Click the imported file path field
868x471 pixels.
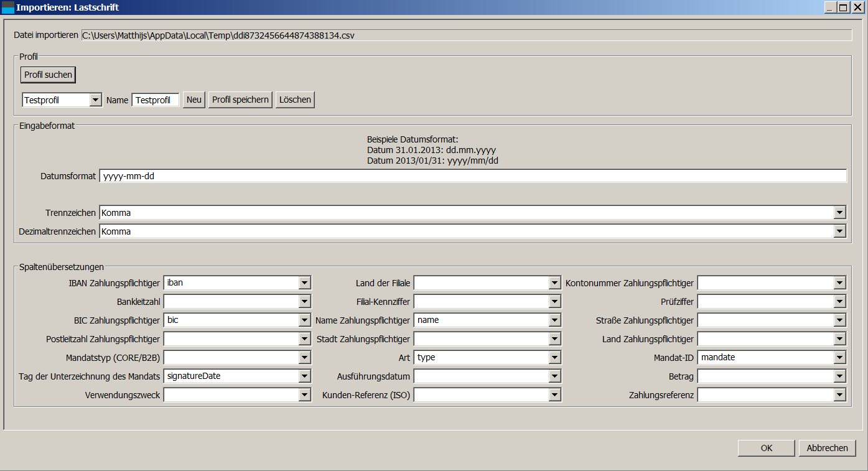[467, 35]
